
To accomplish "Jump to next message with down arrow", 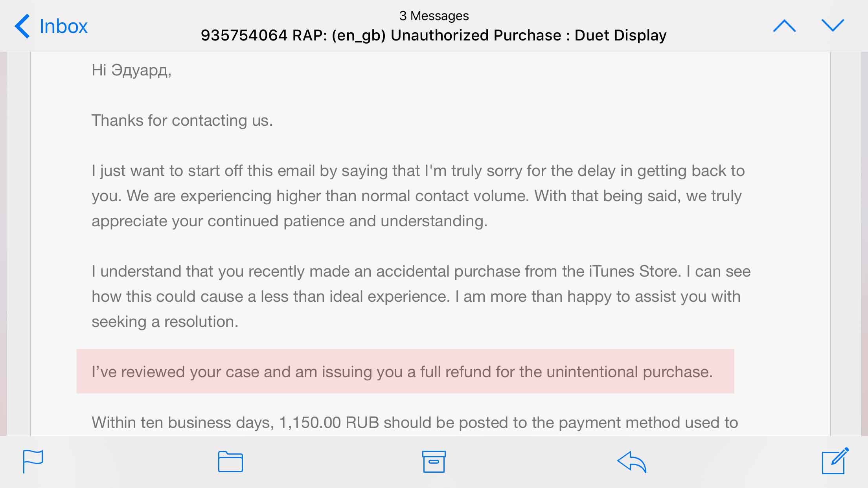I will [833, 26].
